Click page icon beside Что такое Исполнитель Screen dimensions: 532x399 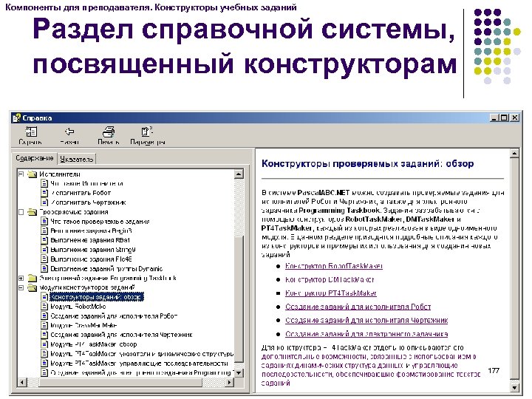pos(44,183)
